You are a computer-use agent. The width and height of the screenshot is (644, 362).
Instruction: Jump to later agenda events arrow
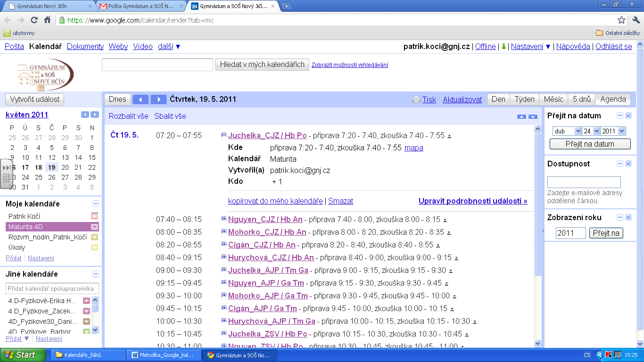pyautogui.click(x=533, y=116)
